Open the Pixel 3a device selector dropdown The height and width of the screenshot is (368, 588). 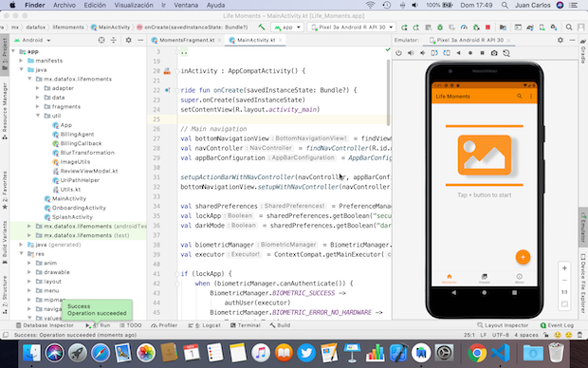click(352, 28)
